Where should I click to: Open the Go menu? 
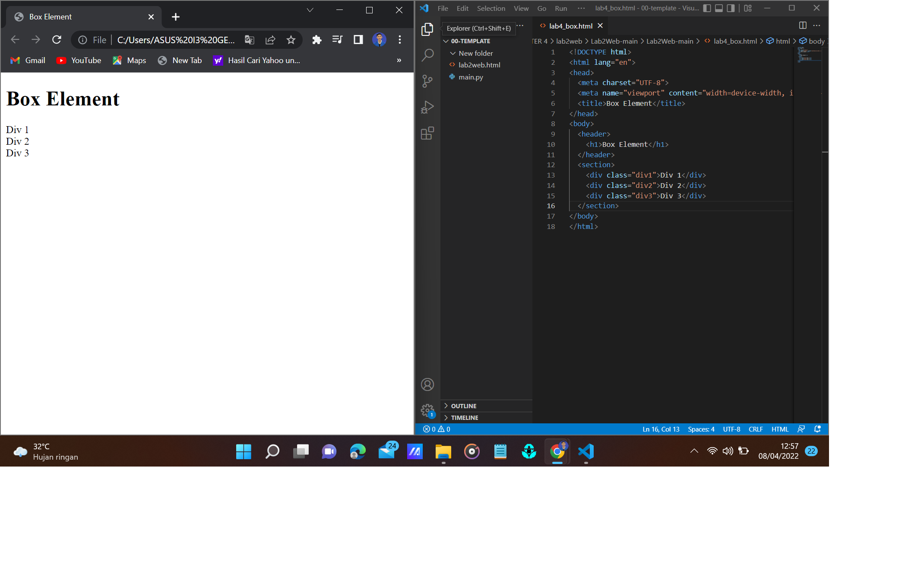541,8
